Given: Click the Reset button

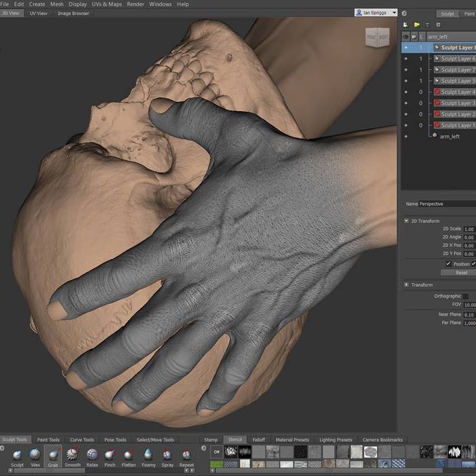Looking at the screenshot, I should click(x=461, y=273).
